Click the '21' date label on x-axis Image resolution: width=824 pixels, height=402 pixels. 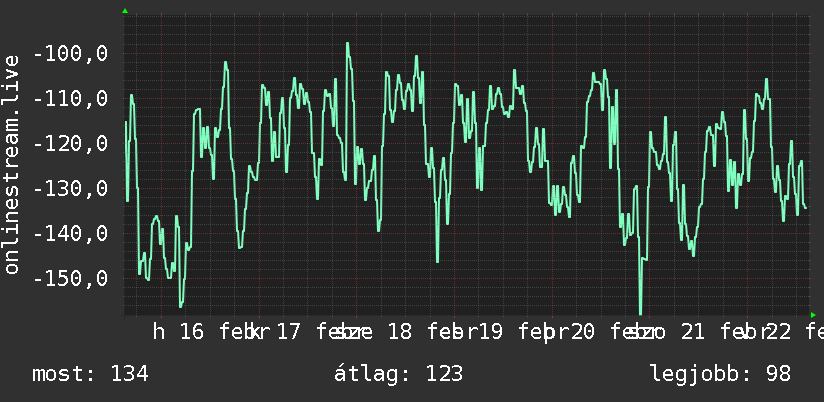[x=693, y=332]
